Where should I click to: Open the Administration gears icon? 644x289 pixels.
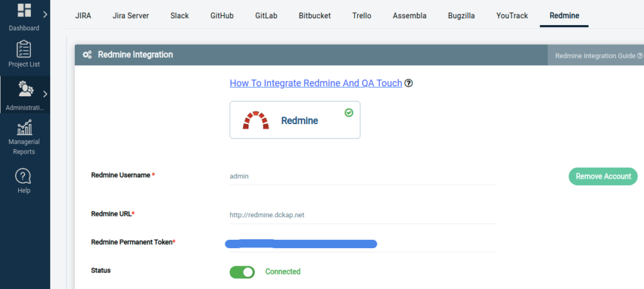(25, 89)
